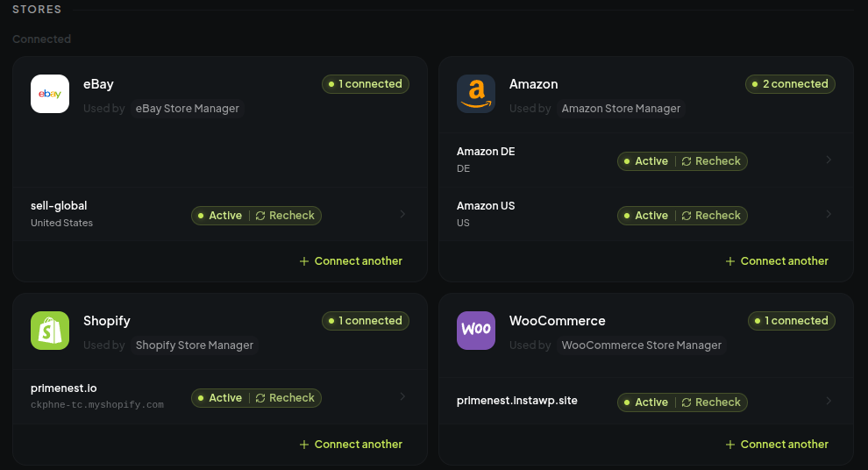Connect another Shopify store
The width and height of the screenshot is (868, 470).
[x=351, y=445]
